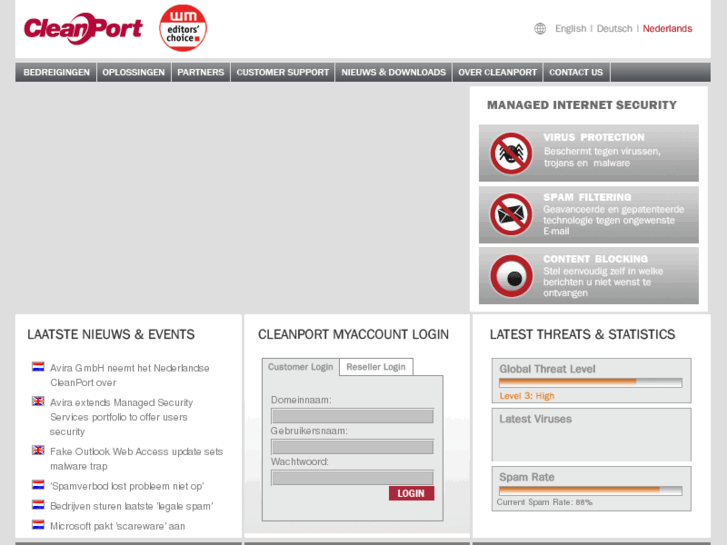Open the Over CleanPort menu
The height and width of the screenshot is (545, 727).
coord(497,72)
